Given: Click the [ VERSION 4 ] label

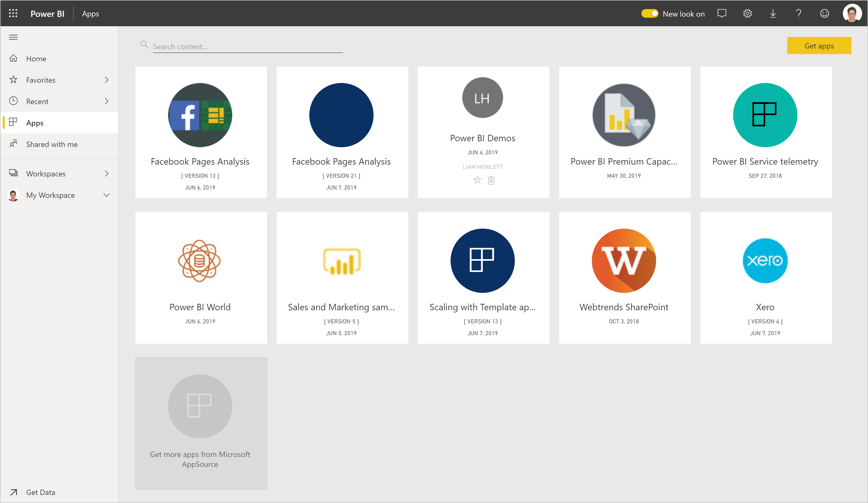Looking at the screenshot, I should coord(765,322).
